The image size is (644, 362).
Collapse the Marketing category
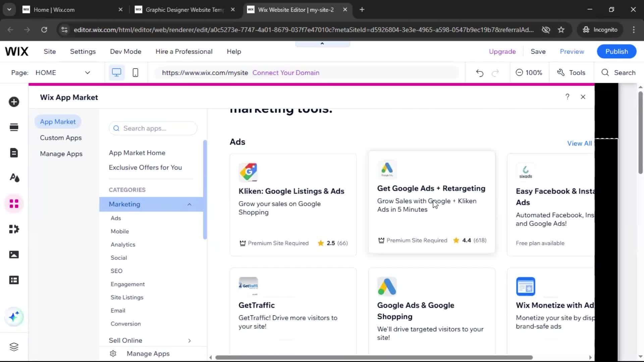pos(190,204)
